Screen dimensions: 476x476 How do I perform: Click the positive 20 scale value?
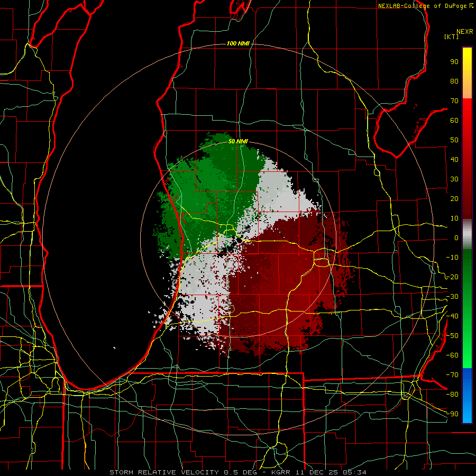tap(454, 199)
